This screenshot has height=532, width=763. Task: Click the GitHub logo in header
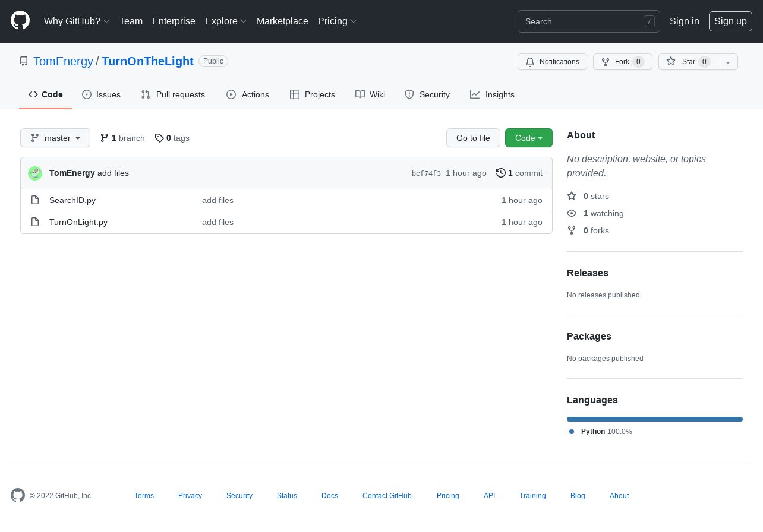(x=20, y=21)
